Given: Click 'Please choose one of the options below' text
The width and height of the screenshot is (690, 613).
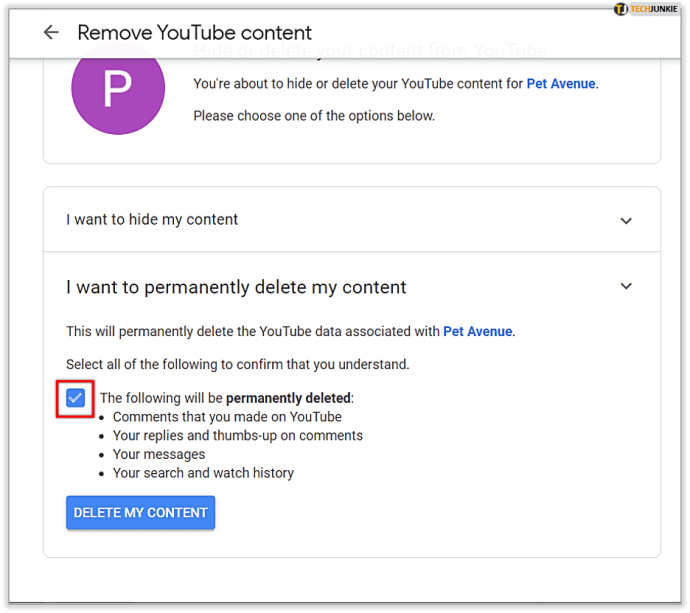Looking at the screenshot, I should 314,116.
